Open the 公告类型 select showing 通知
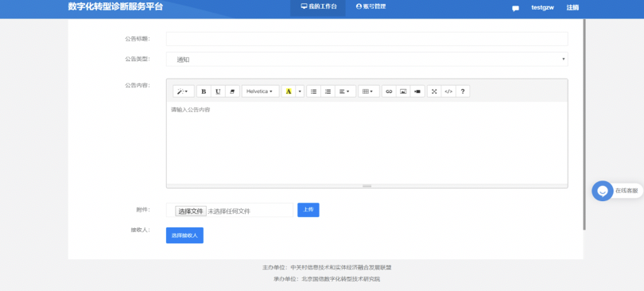 click(x=367, y=60)
